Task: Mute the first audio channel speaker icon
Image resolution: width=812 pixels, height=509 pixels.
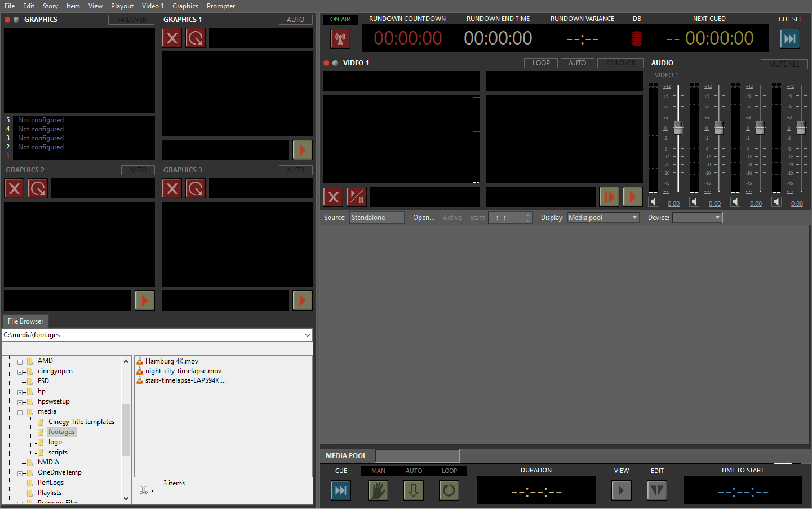Action: coord(653,202)
